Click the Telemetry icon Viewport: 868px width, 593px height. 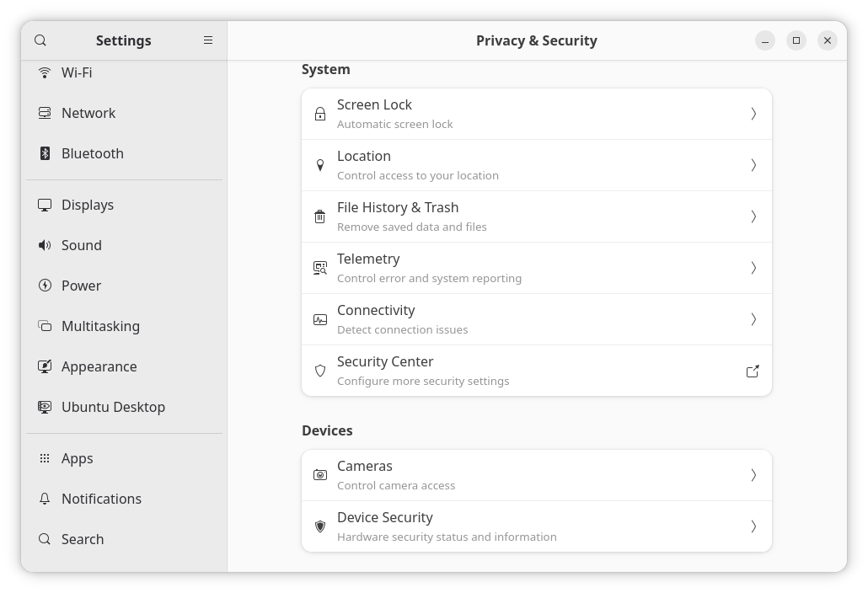click(320, 268)
